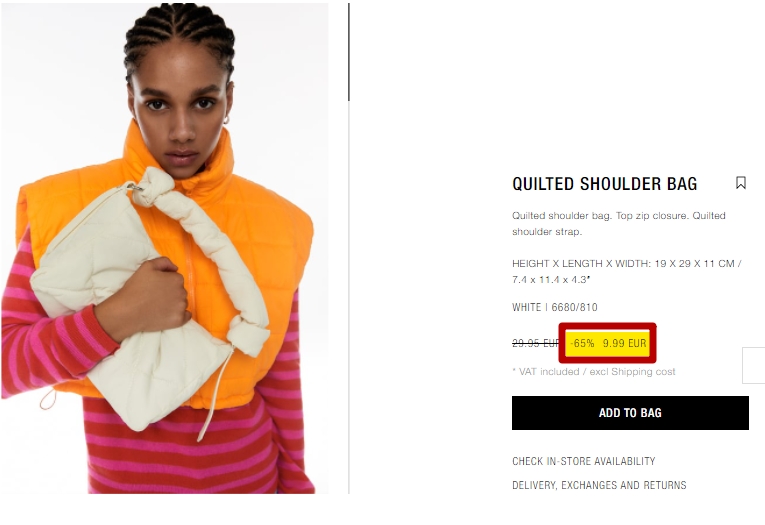Click the -65% discount label
Image resolution: width=765 pixels, height=525 pixels.
pyautogui.click(x=582, y=343)
